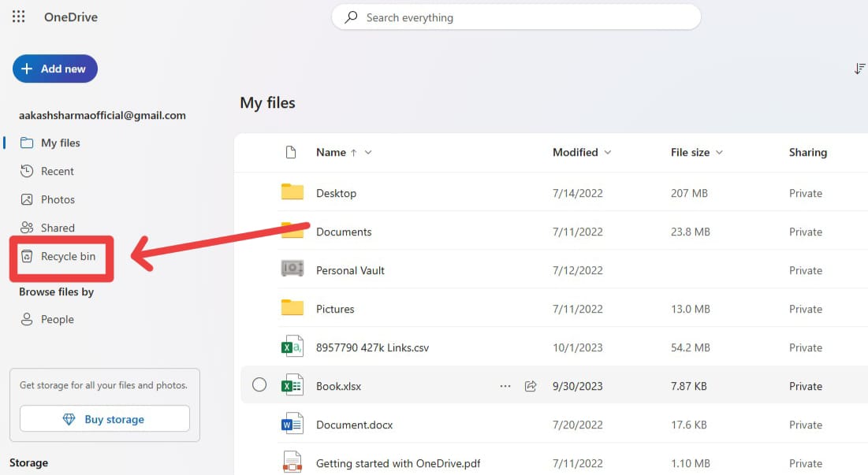Click Private sharing status for Book.xlsx
The image size is (868, 475).
[x=806, y=386]
